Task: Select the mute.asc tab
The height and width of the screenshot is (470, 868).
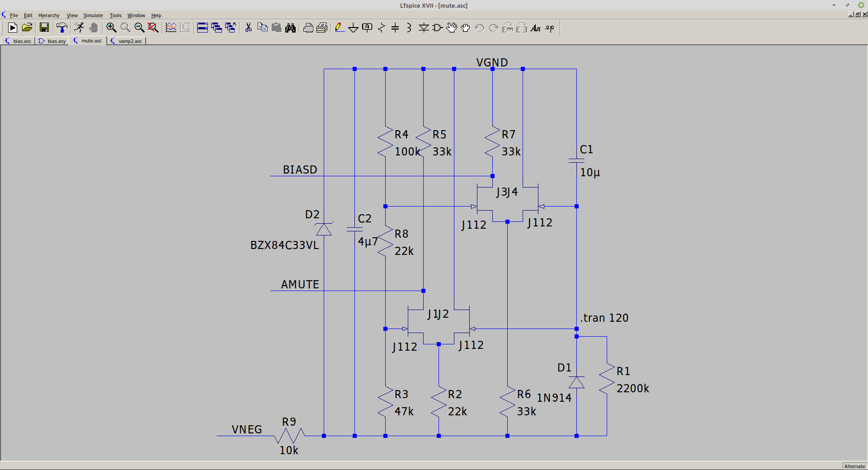Action: pyautogui.click(x=88, y=41)
